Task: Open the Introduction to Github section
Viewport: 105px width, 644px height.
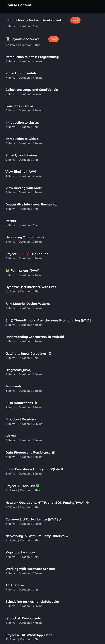Action: pyautogui.click(x=52, y=141)
